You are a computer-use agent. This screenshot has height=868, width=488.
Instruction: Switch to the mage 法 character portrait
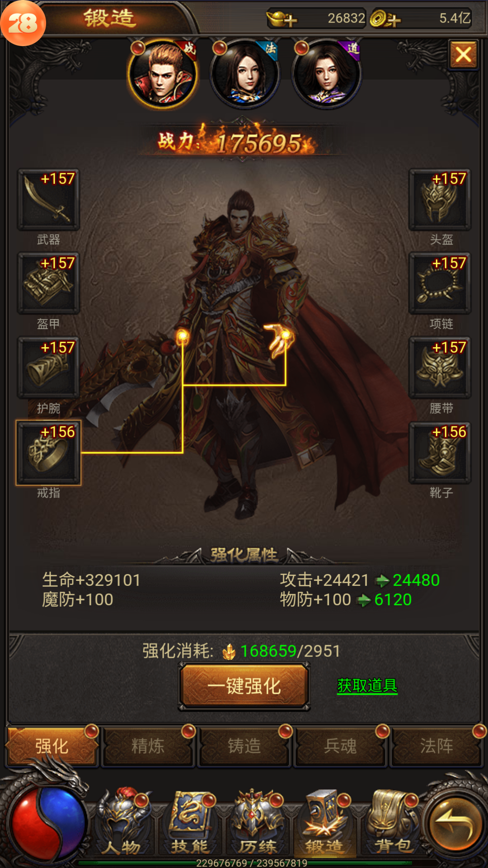tap(245, 75)
